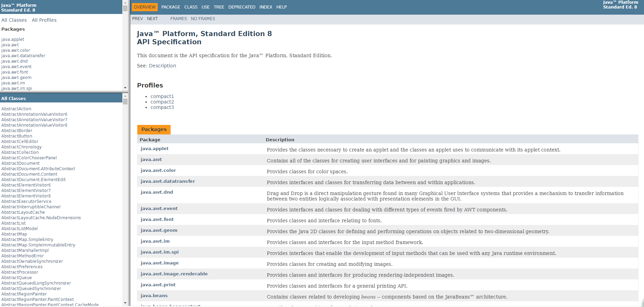
Task: Open the AbstractQueuedSynchronizer class
Action: pos(31,289)
